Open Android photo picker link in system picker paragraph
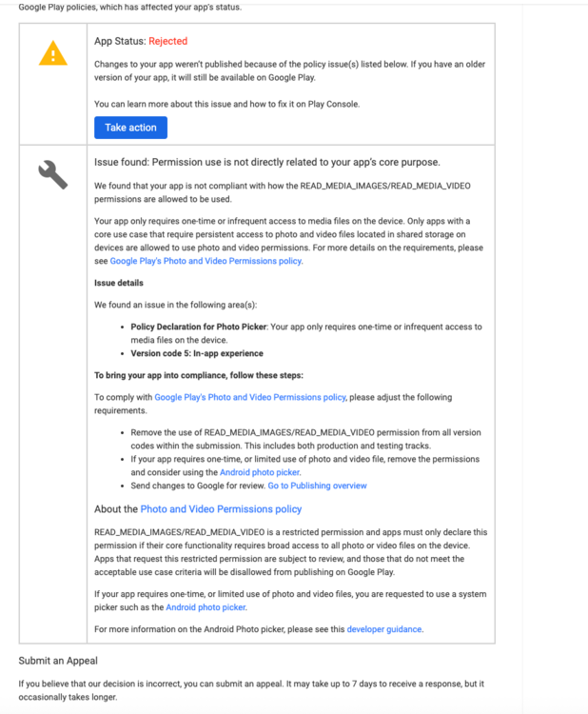Viewport: 588px width, 714px height. pyautogui.click(x=206, y=607)
